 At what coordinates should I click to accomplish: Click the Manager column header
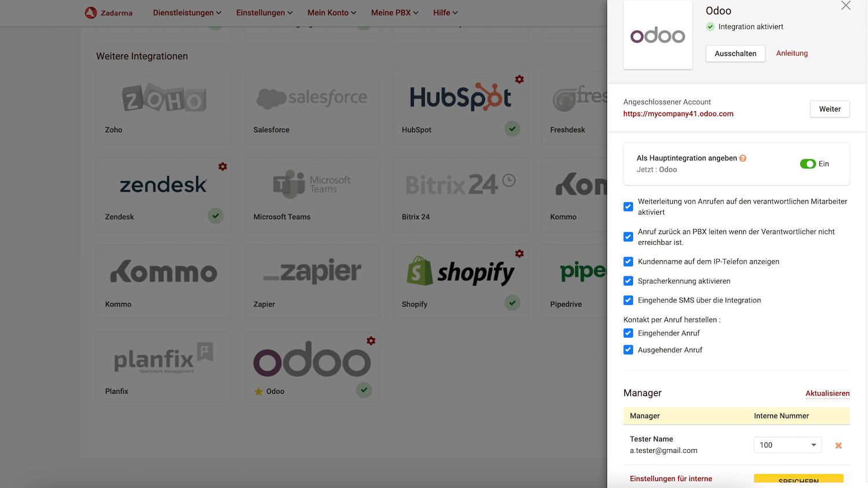pos(645,416)
